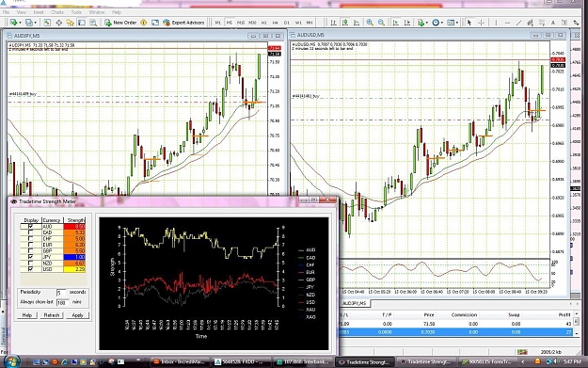Screen dimensions: 588x368
Task: Toggle the USD display checkbox
Action: [31, 269]
